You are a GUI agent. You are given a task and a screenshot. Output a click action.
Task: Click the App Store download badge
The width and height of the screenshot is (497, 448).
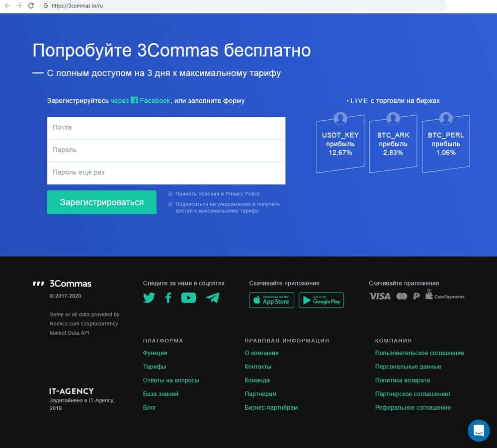(272, 300)
